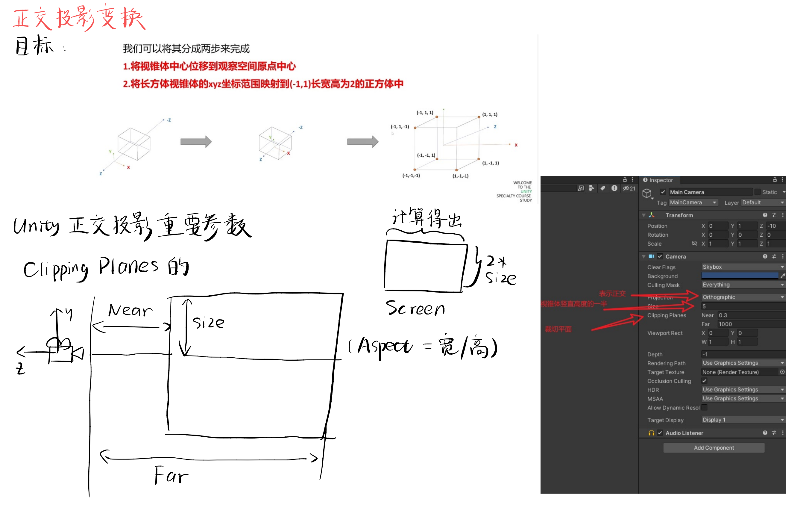812x508 pixels.
Task: Open Transform preset selector sliders icon
Action: [774, 215]
